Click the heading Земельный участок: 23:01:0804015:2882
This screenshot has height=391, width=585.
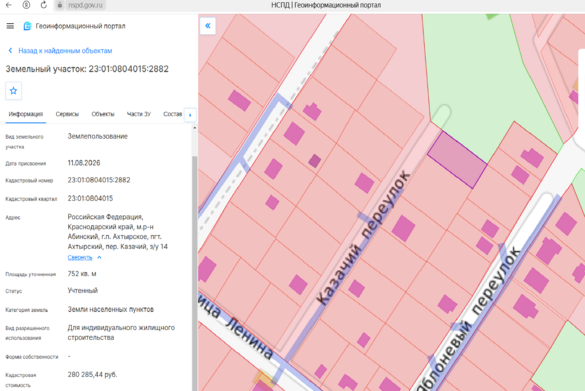pyautogui.click(x=87, y=69)
